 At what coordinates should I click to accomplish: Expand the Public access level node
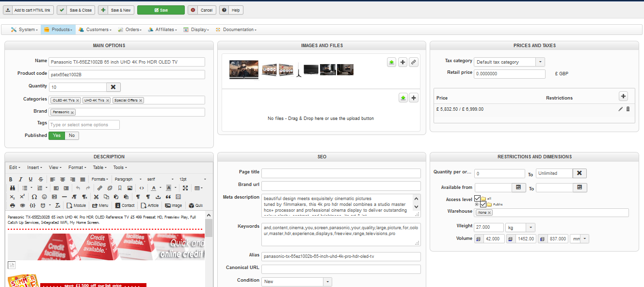point(477,204)
